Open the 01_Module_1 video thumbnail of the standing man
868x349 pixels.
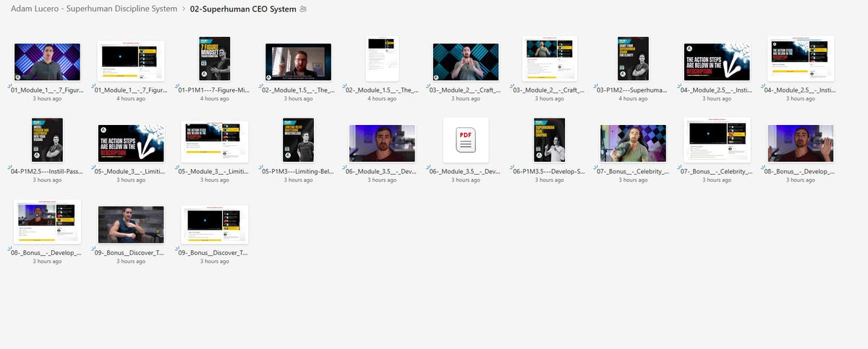47,62
